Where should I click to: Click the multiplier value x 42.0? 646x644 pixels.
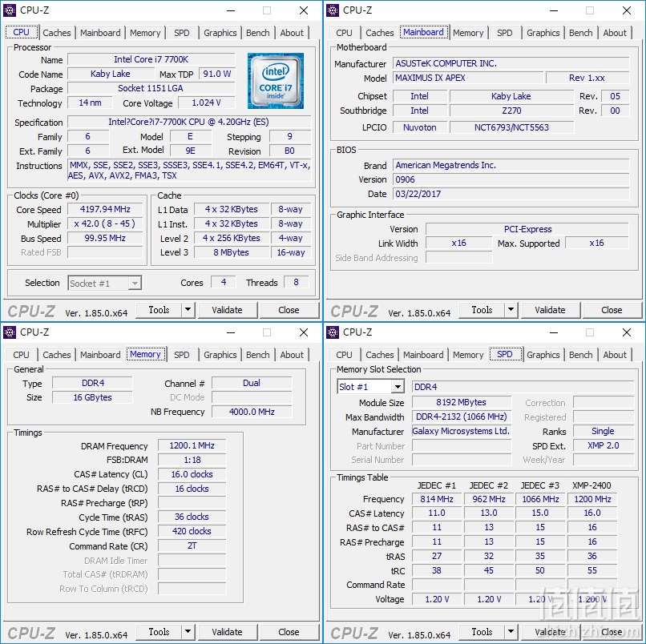pyautogui.click(x=105, y=223)
